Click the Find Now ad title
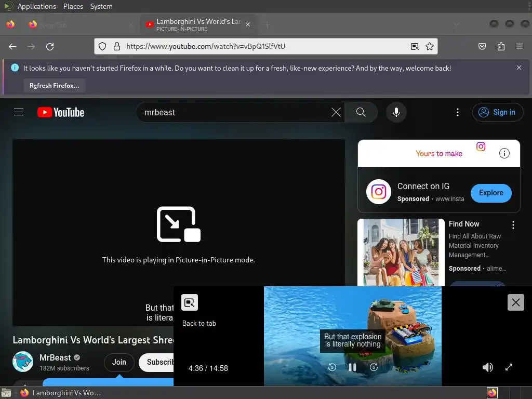The width and height of the screenshot is (532, 399). point(464,224)
